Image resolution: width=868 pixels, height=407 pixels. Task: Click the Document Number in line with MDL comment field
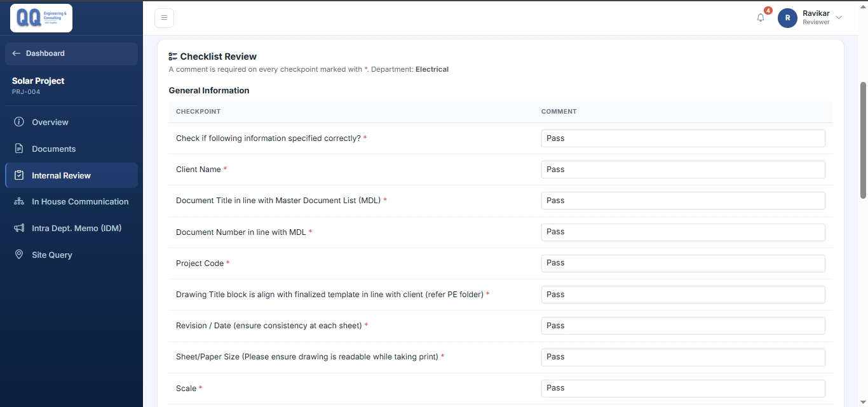683,232
